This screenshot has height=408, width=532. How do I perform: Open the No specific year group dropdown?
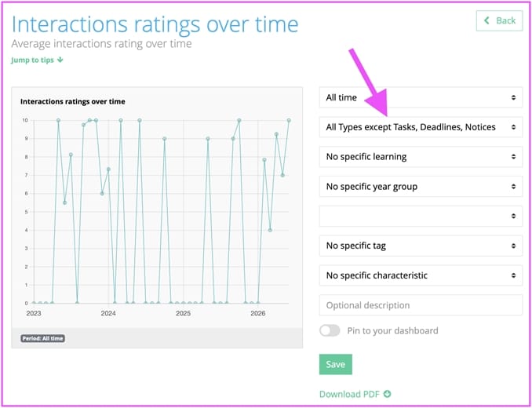[421, 187]
